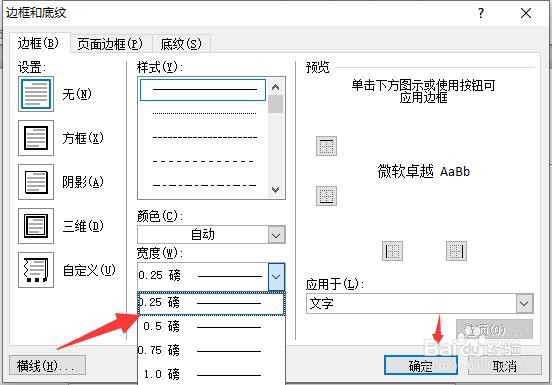
Task: Choose the 自定义(U) custom border icon
Action: click(36, 270)
